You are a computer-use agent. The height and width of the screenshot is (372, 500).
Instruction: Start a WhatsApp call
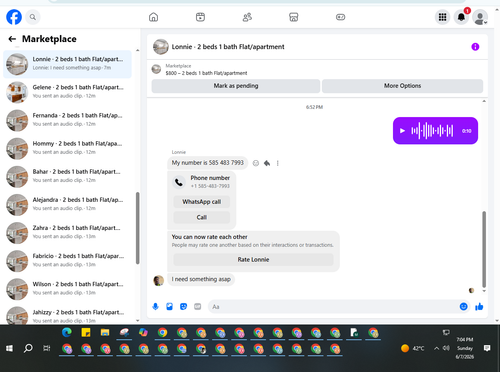point(202,202)
